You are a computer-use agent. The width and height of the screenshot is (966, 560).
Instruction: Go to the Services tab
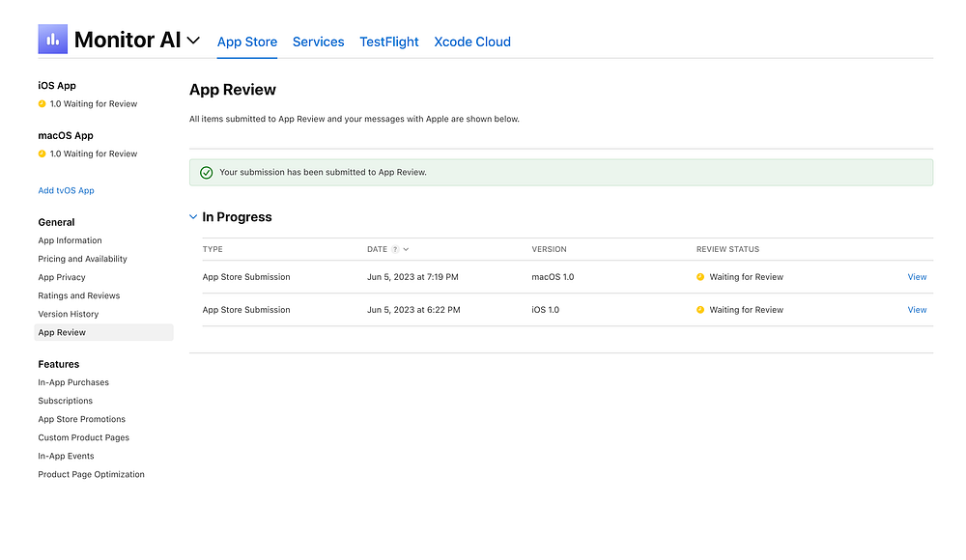318,42
